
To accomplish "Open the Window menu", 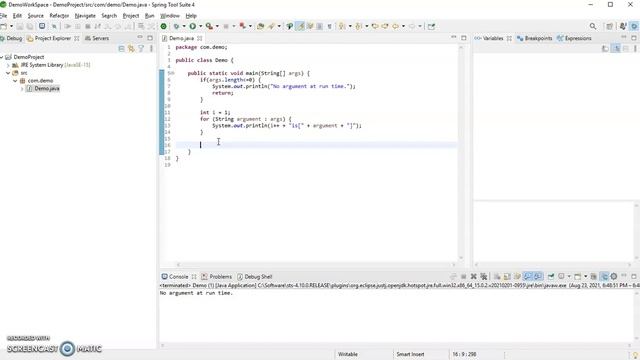I will point(170,16).
